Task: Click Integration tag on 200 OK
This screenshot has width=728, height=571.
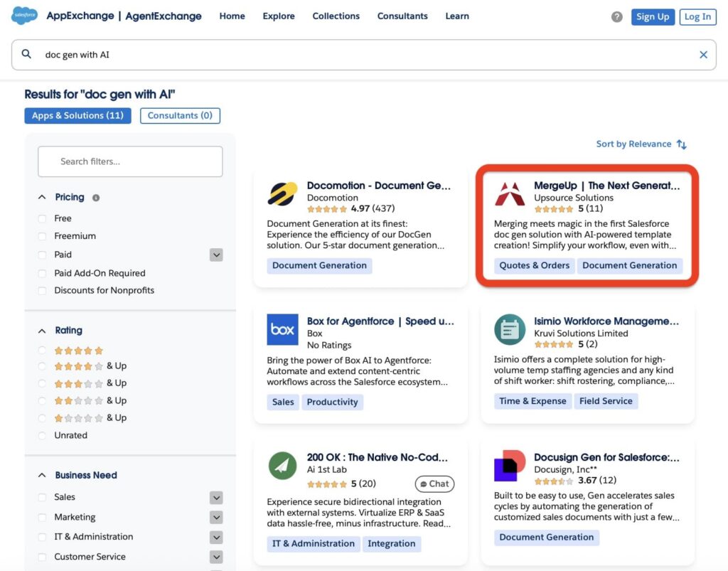Action: (x=392, y=543)
